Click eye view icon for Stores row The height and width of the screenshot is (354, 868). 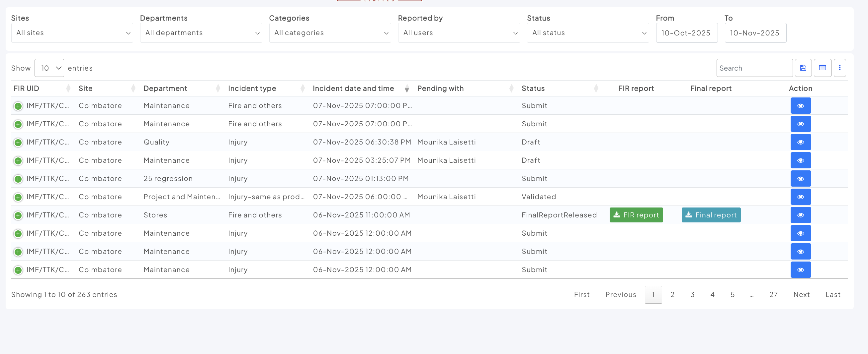(800, 215)
